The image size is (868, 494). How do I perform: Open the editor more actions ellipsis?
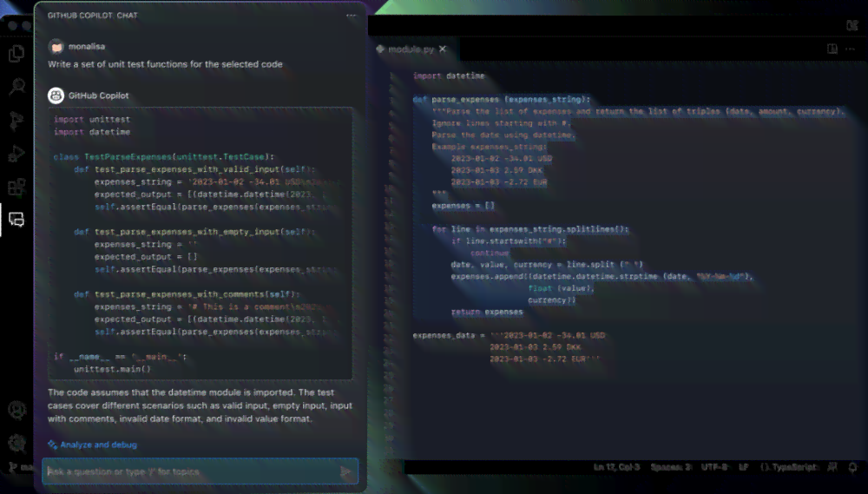click(851, 49)
